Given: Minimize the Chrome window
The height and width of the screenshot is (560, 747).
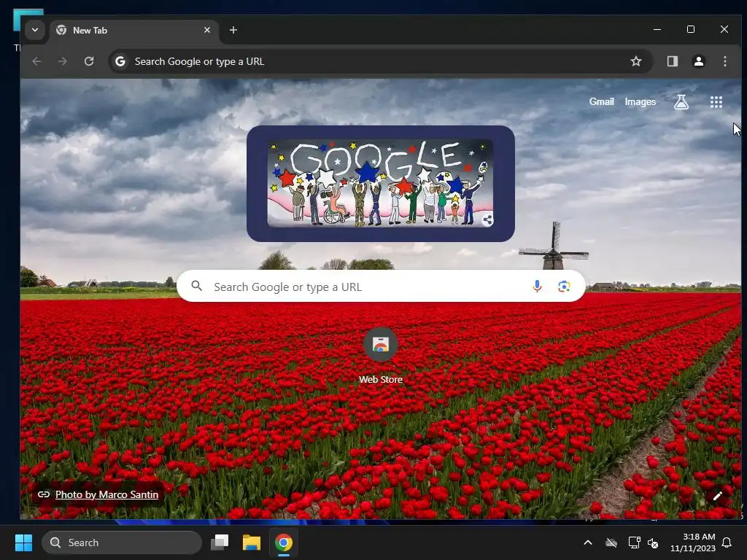Looking at the screenshot, I should (657, 29).
